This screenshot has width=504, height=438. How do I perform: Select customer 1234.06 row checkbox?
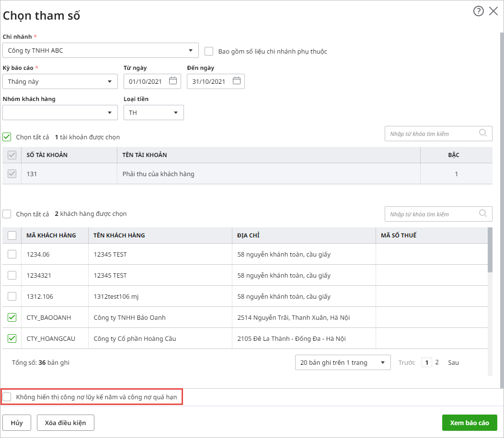pos(12,254)
